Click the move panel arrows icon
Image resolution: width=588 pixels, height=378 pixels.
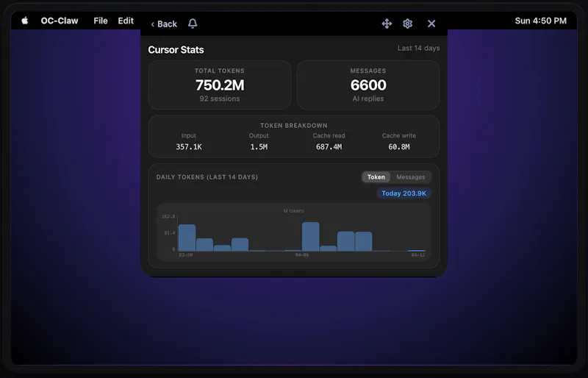pos(387,24)
